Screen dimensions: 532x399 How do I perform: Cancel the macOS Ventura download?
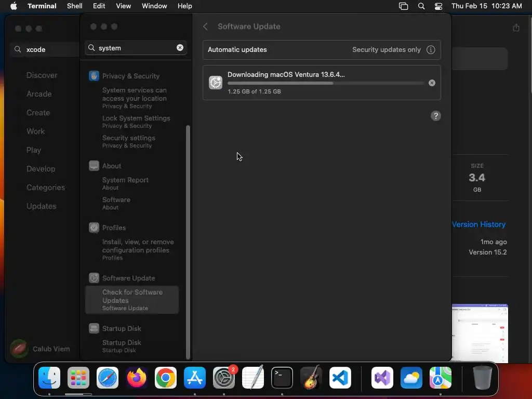432,83
